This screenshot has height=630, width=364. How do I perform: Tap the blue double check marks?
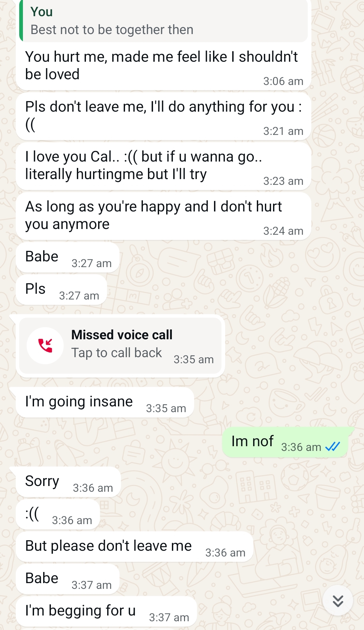(333, 447)
